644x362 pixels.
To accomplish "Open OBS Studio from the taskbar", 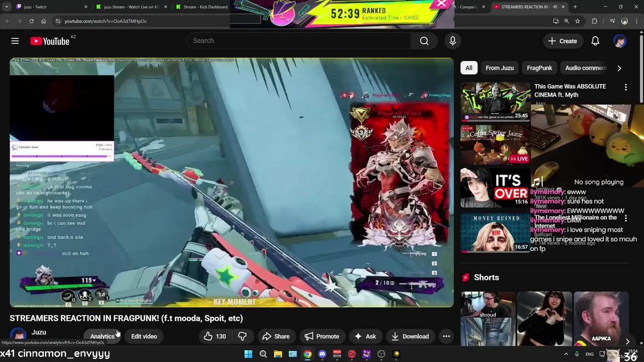I will pos(381,354).
